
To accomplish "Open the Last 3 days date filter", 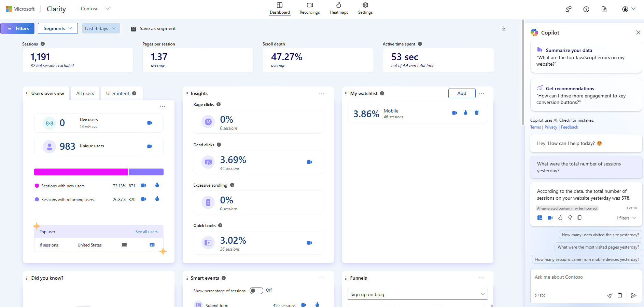I will pyautogui.click(x=101, y=28).
